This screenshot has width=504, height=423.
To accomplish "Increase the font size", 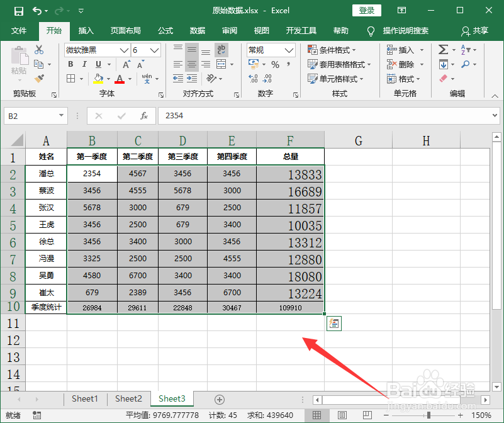I will click(126, 64).
